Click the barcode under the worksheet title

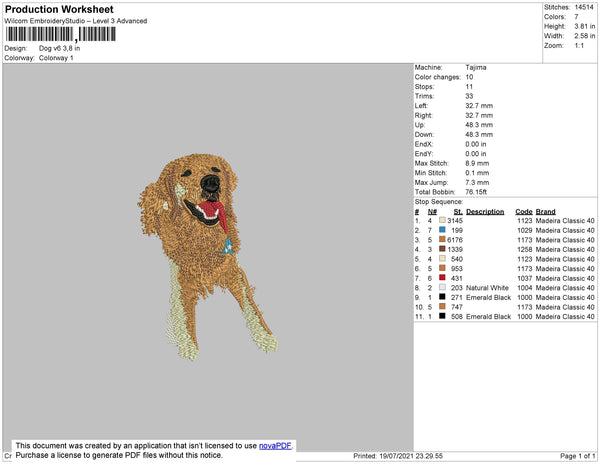pyautogui.click(x=60, y=34)
